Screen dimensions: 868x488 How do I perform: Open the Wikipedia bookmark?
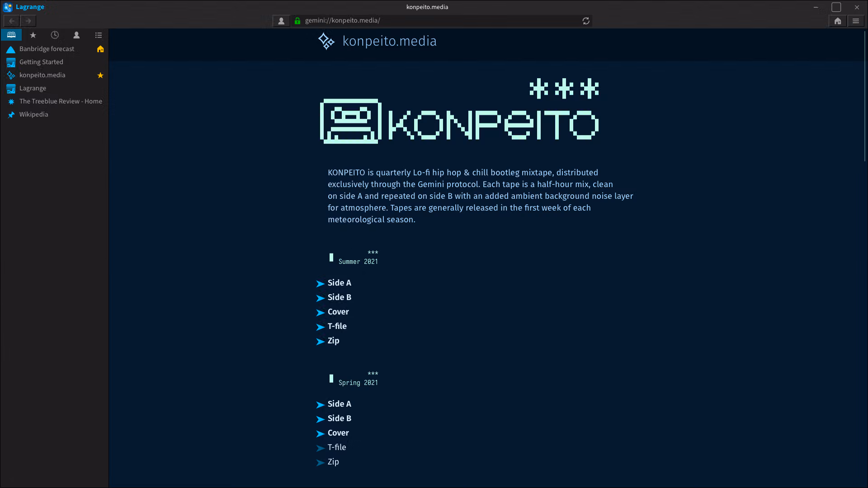pyautogui.click(x=54, y=114)
